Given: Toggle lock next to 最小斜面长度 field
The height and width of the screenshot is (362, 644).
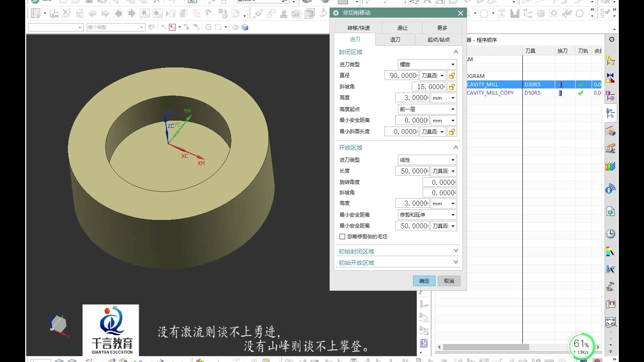Looking at the screenshot, I should pos(452,132).
